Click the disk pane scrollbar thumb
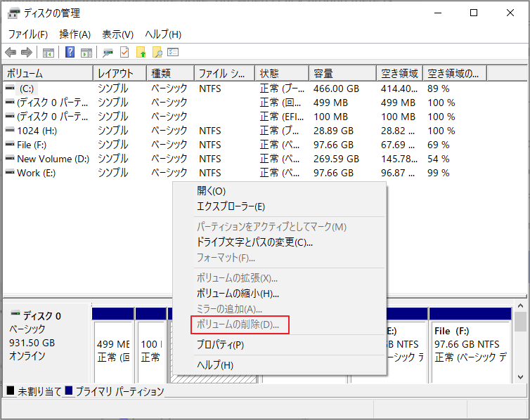The image size is (530, 420). (521, 322)
